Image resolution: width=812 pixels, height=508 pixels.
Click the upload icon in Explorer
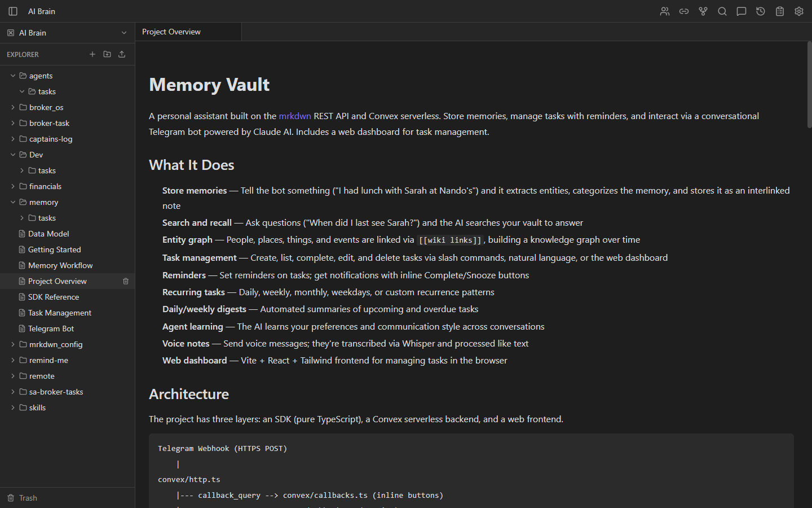(122, 54)
